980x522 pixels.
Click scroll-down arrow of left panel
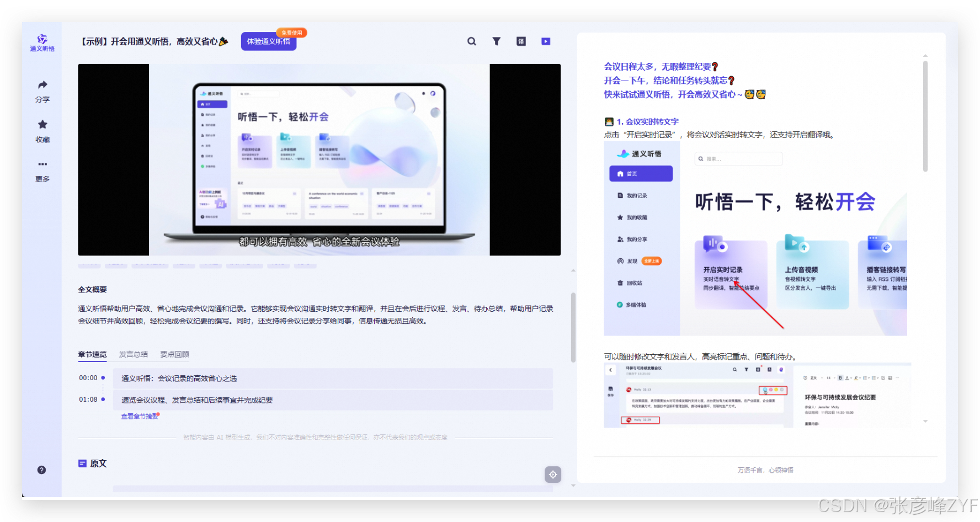(x=573, y=486)
